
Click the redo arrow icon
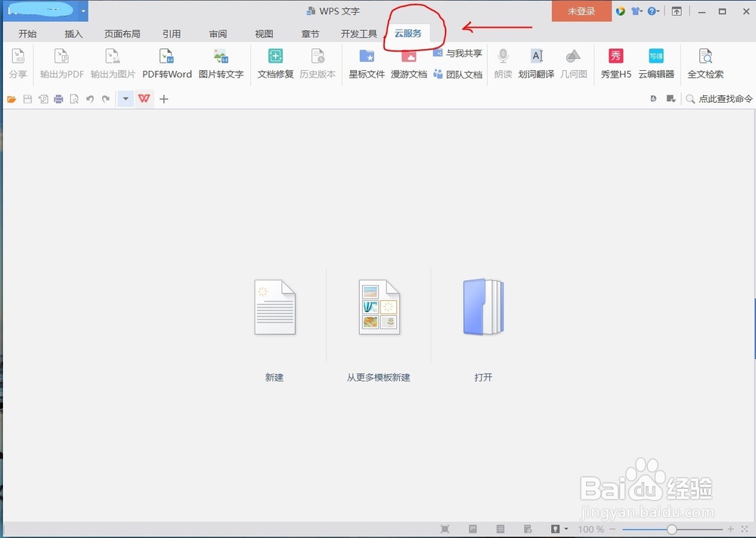coord(106,99)
